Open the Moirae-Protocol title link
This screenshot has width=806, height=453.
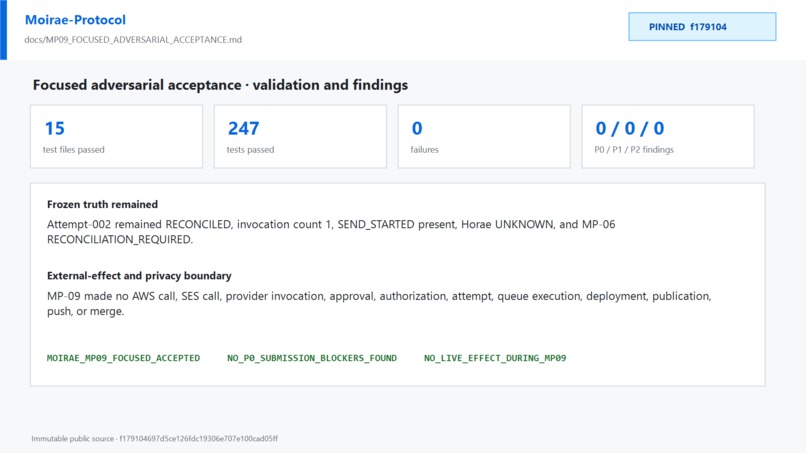(75, 20)
